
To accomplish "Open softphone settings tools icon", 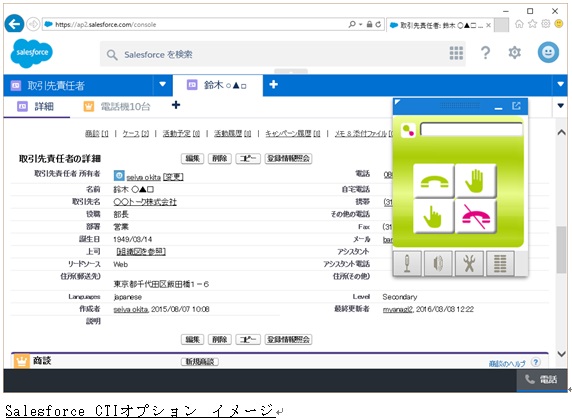I will (469, 263).
